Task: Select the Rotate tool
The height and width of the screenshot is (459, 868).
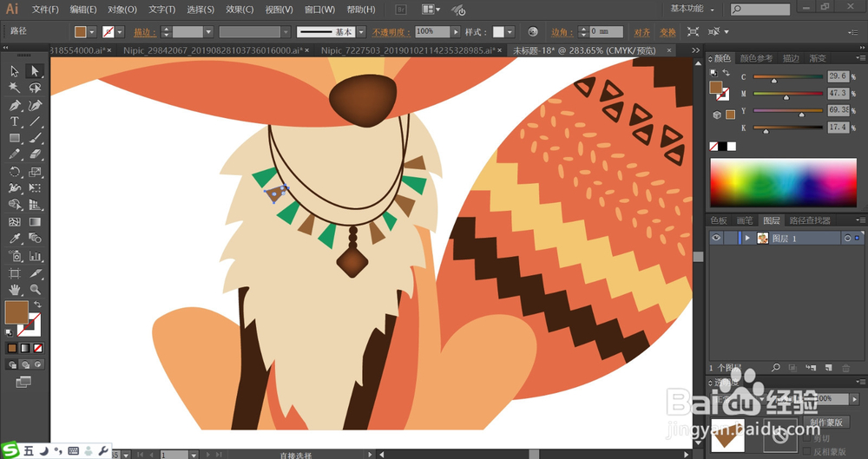Action: [x=15, y=172]
